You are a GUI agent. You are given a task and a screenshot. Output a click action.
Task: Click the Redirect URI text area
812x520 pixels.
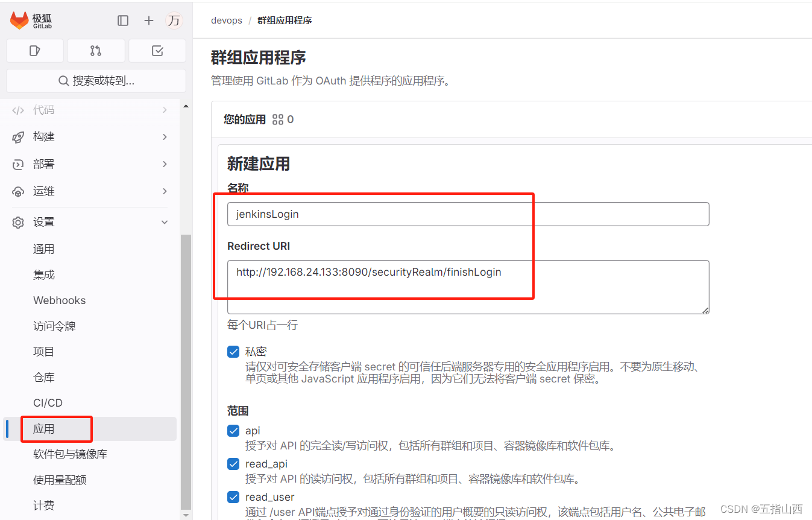(x=468, y=287)
